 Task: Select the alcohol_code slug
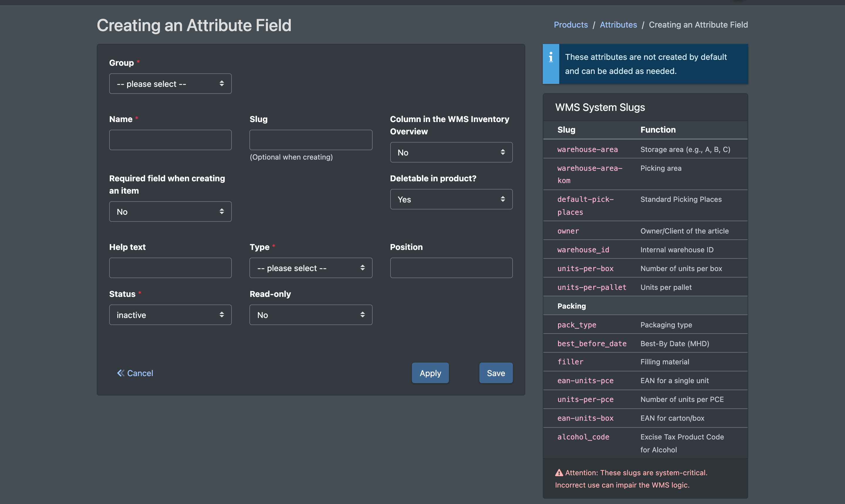point(583,437)
